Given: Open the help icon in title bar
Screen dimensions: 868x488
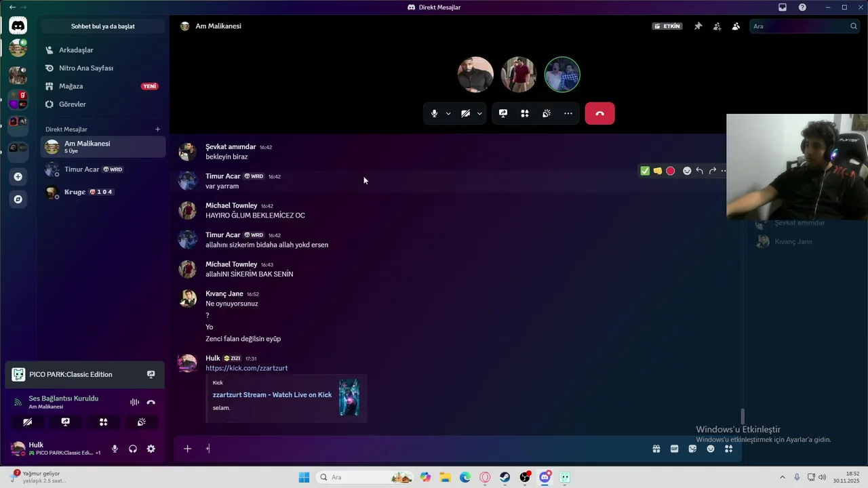Looking at the screenshot, I should 803,7.
